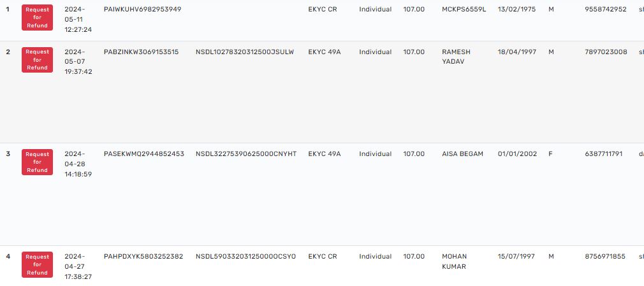Click transaction ID PABZINKW3069153515
The image size is (644, 286).
pyautogui.click(x=141, y=52)
